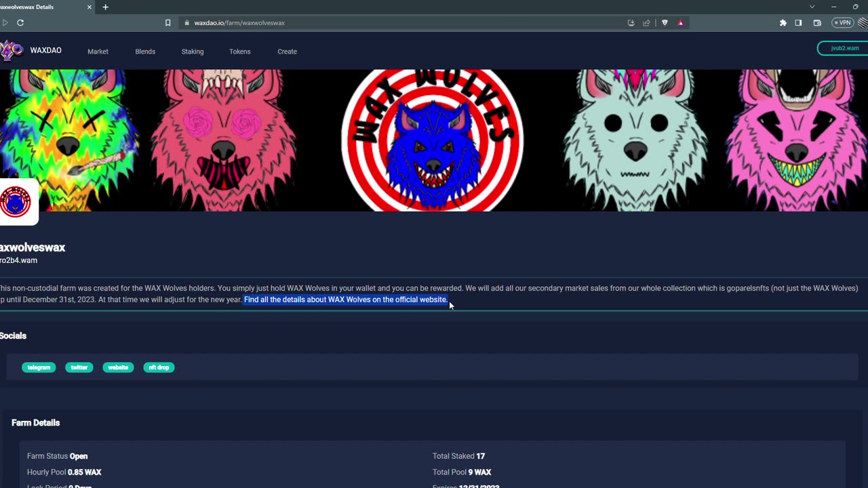The image size is (868, 488).
Task: Click the padlock site info icon
Action: [186, 22]
